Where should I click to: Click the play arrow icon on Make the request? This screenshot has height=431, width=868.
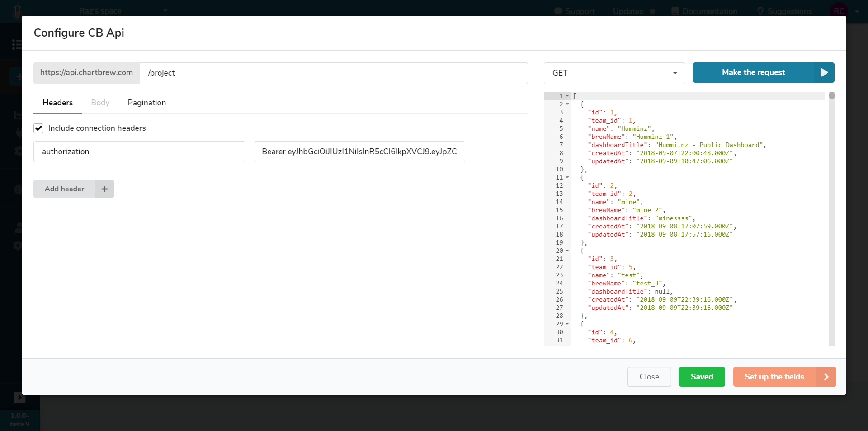point(824,73)
